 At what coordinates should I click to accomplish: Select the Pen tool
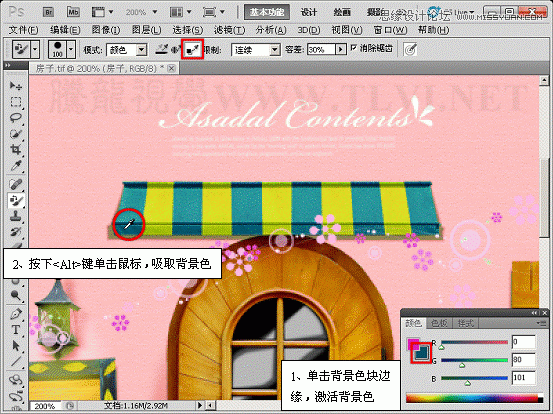[x=16, y=313]
